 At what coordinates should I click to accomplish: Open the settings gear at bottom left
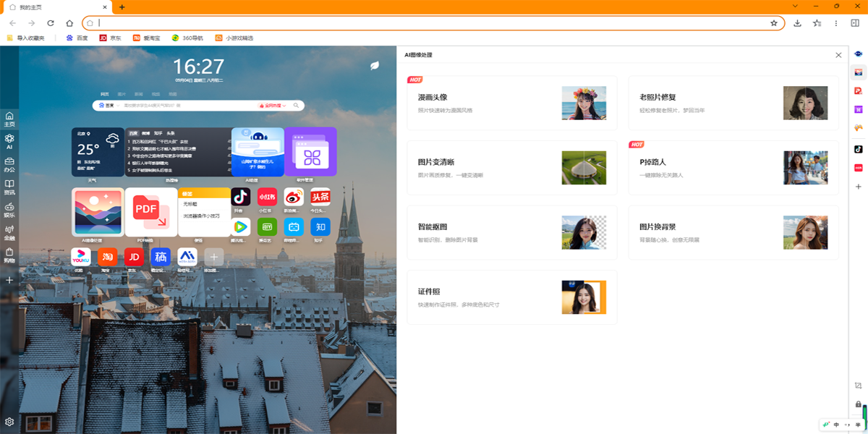(9, 422)
